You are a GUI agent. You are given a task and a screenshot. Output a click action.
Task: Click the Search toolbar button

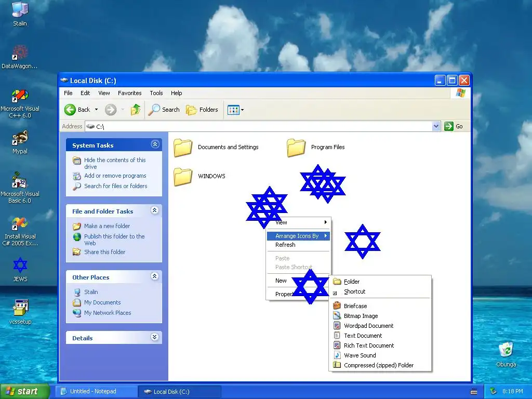point(164,110)
